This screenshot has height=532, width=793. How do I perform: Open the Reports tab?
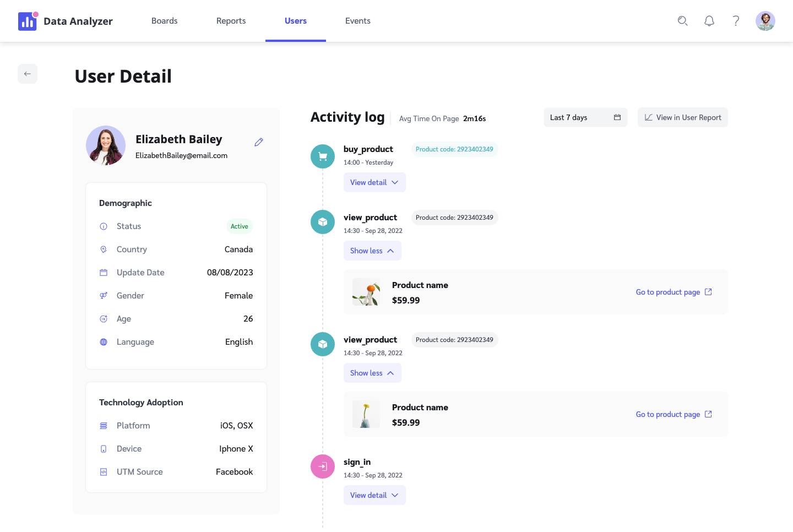(x=231, y=21)
